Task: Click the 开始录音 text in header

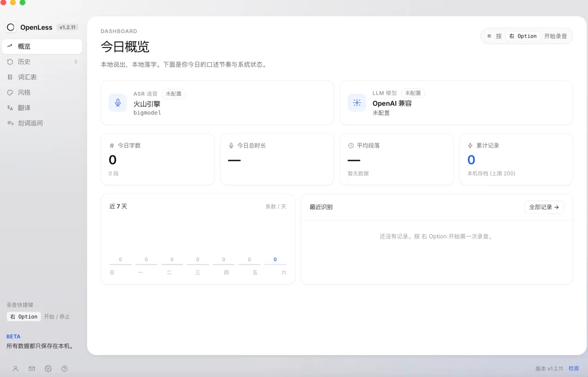Action: (555, 36)
